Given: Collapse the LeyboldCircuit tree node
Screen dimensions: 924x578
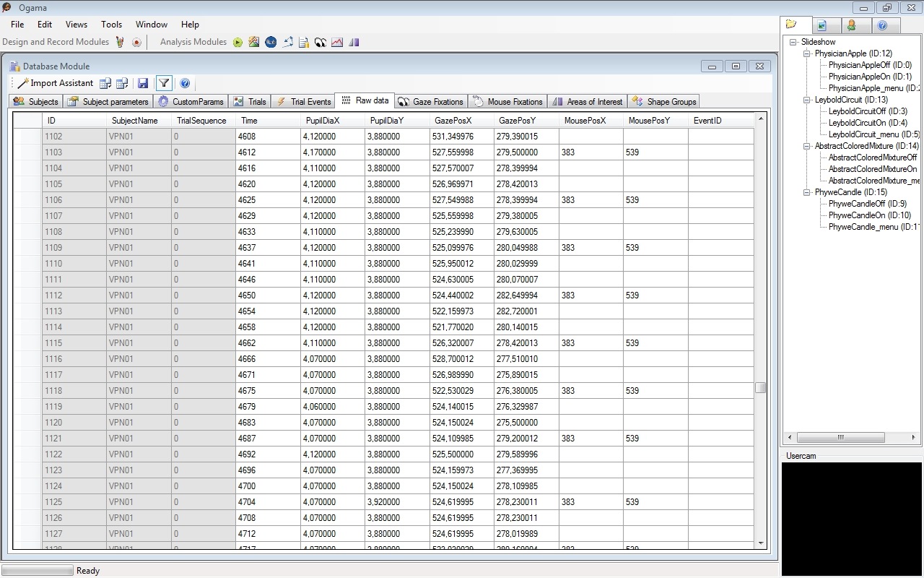Looking at the screenshot, I should pyautogui.click(x=807, y=100).
